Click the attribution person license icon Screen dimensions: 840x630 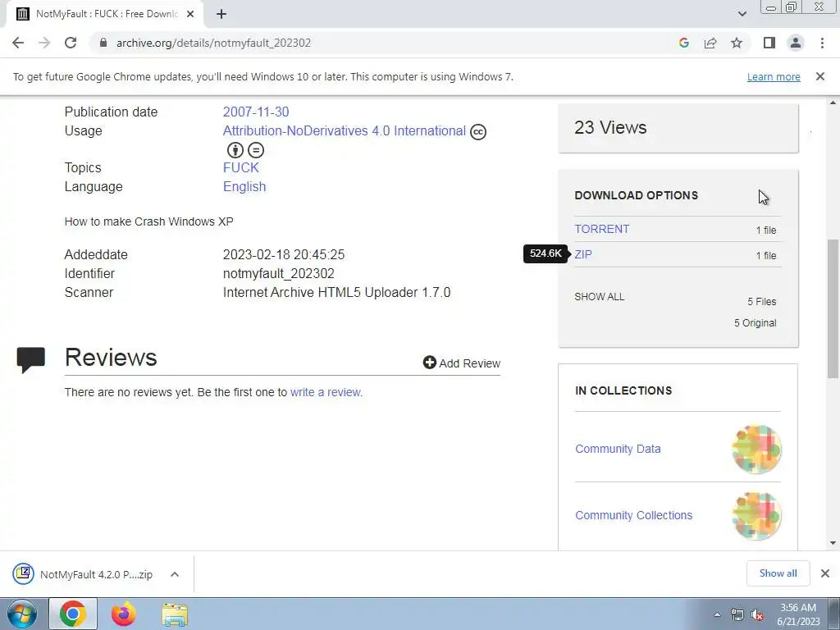pos(235,150)
